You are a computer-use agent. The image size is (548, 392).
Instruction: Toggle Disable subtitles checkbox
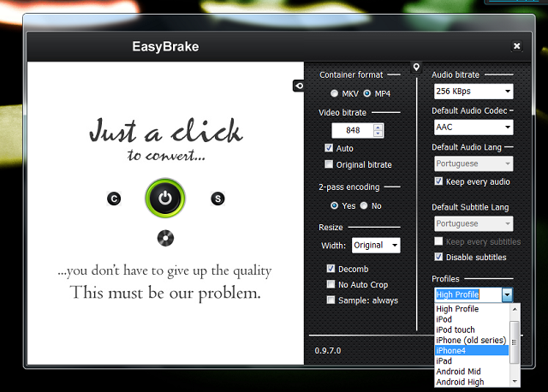[x=438, y=257]
